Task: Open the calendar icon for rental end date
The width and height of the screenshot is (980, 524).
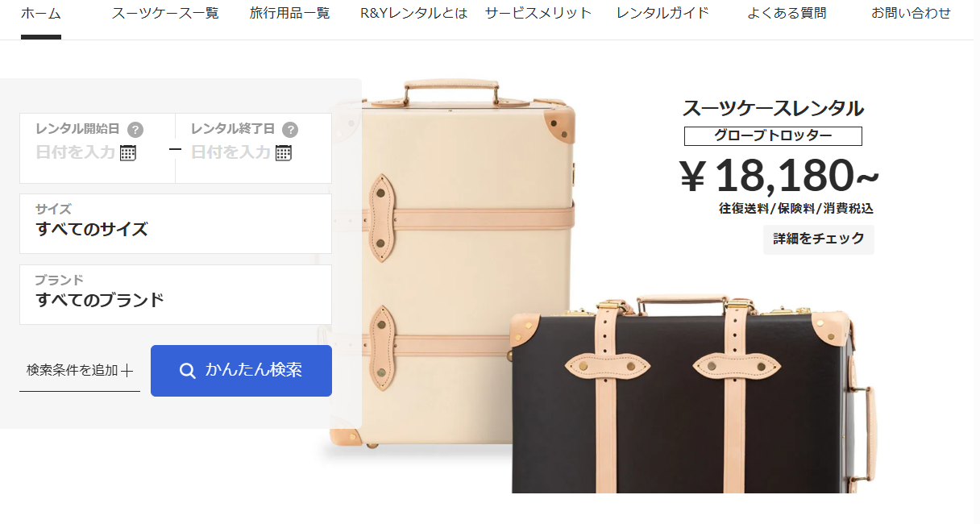Action: pos(284,152)
